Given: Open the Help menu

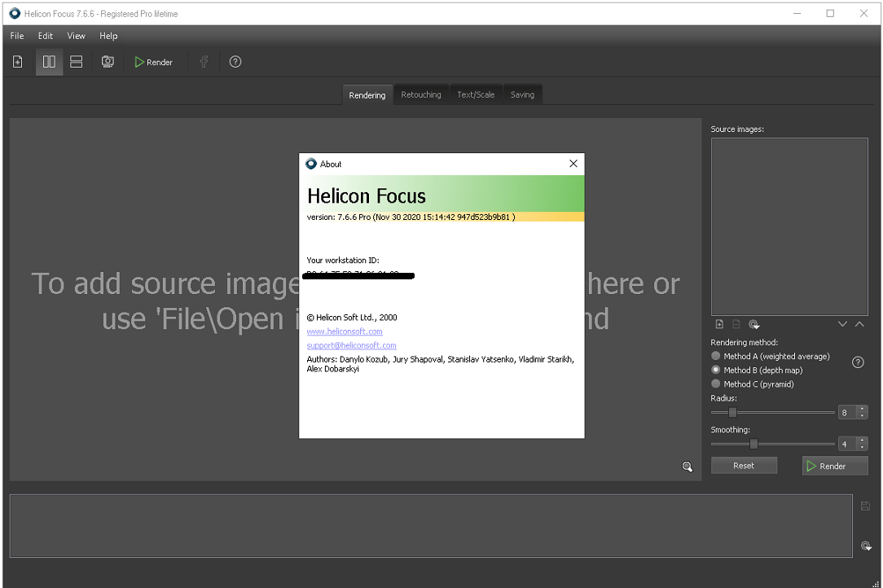Looking at the screenshot, I should point(108,36).
